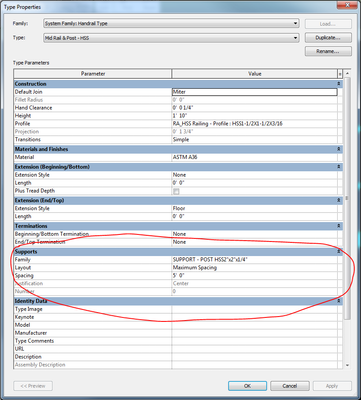Select the Supports Layout value Maximum Spacing
361x400 pixels.
pyautogui.click(x=255, y=268)
